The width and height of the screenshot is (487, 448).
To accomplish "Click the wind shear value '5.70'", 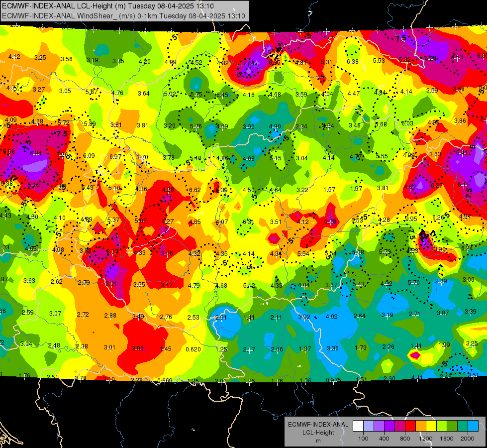I will (414, 283).
